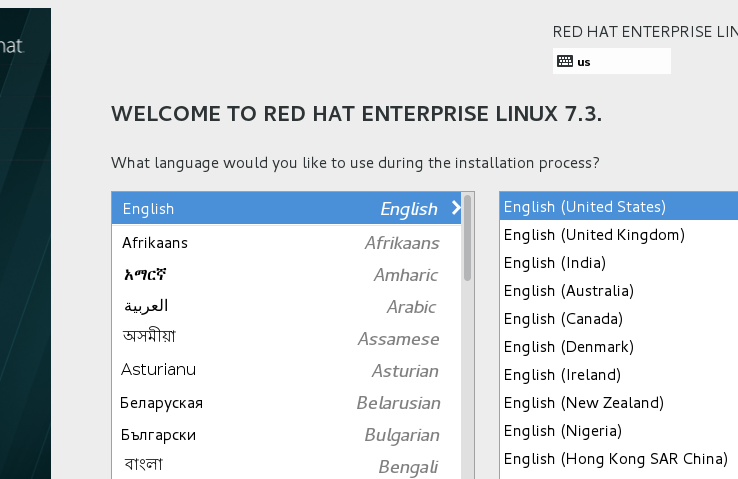Select the Assamese language row
The image size is (738, 479).
(x=286, y=339)
